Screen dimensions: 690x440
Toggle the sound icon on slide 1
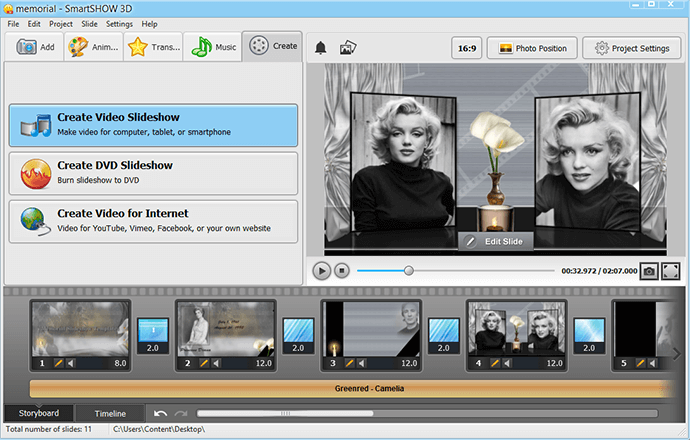[71, 363]
